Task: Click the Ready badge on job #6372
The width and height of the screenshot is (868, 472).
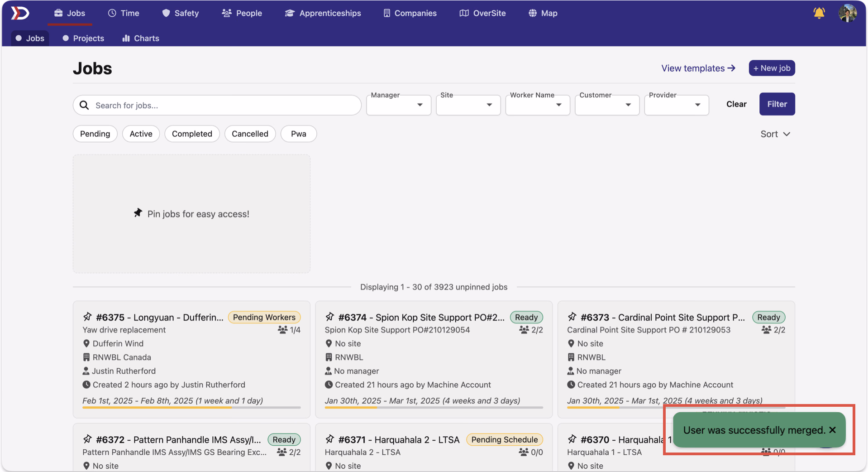Action: point(284,439)
